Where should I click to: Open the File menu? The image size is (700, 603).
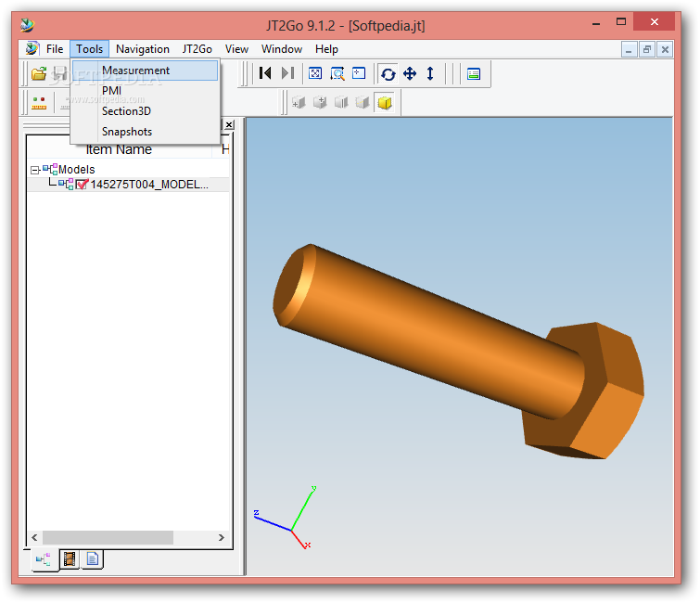point(55,48)
